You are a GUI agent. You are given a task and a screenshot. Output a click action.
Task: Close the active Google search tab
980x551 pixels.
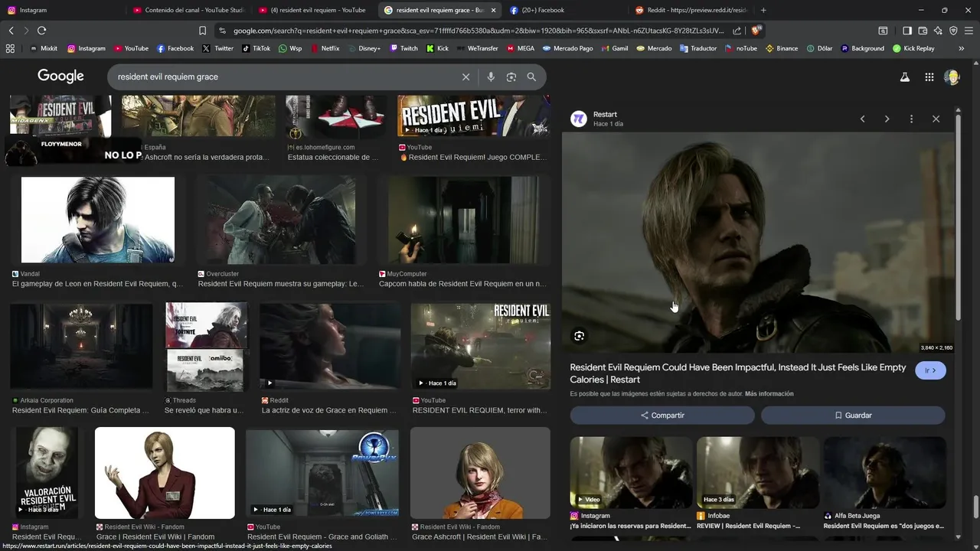click(x=493, y=10)
